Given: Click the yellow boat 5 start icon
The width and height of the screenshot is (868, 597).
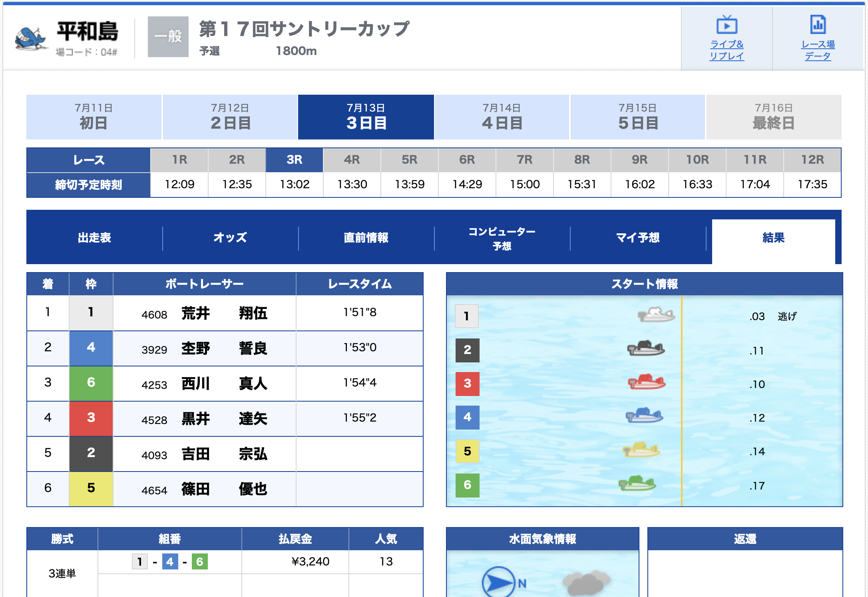Looking at the screenshot, I should point(641,450).
